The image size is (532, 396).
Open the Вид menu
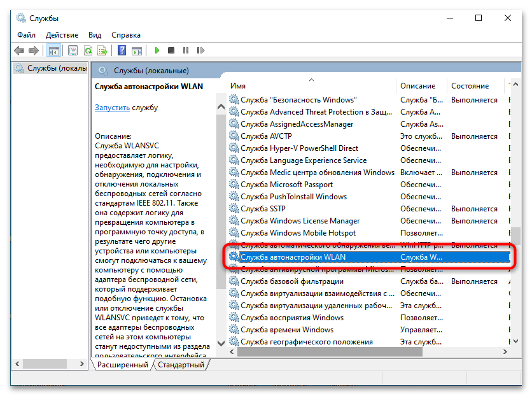tap(95, 35)
